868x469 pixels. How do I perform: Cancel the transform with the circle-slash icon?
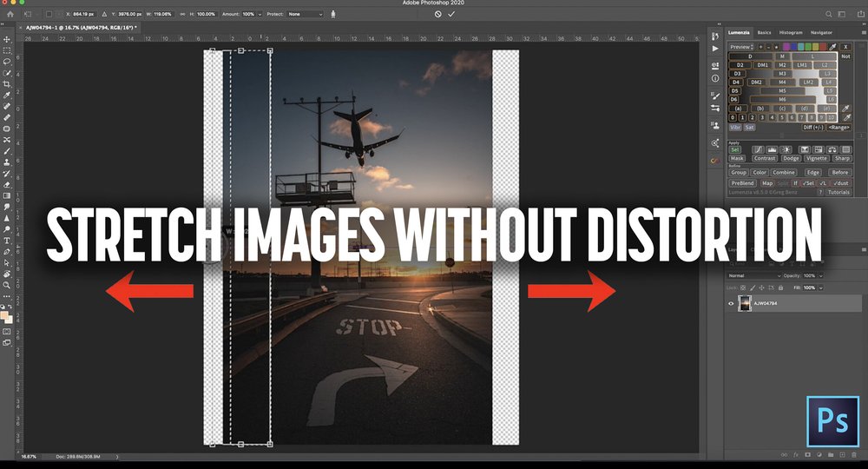437,14
